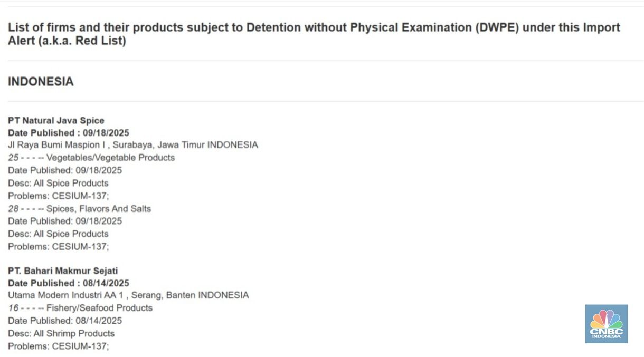Select the Serang, Banten address line
Viewport: 644px width, 357px height.
click(128, 295)
